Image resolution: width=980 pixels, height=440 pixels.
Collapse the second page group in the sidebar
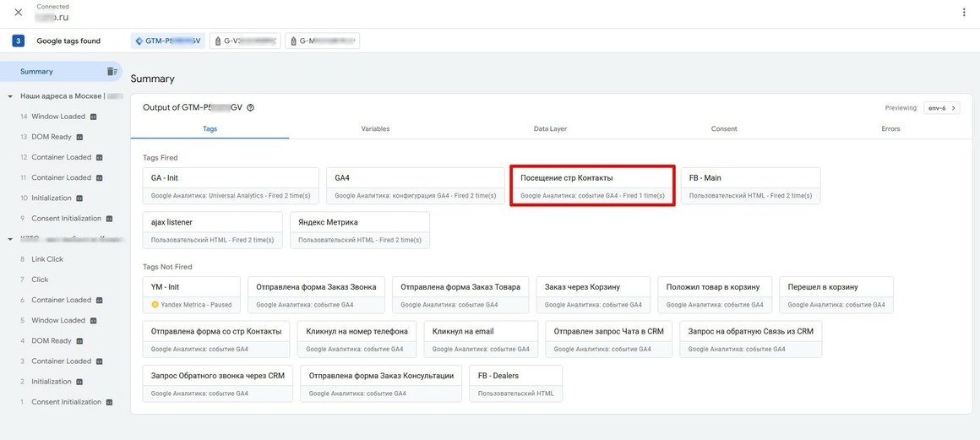pyautogui.click(x=11, y=239)
